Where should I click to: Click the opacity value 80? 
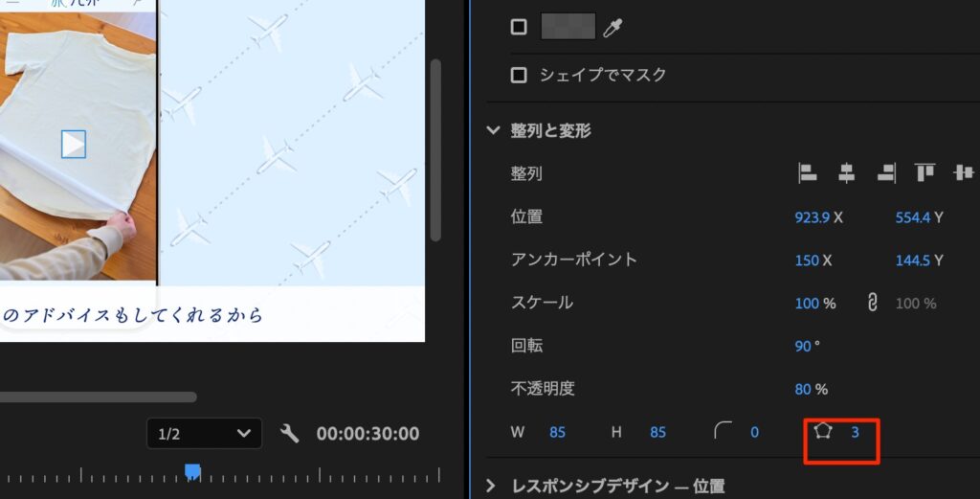[x=803, y=389]
